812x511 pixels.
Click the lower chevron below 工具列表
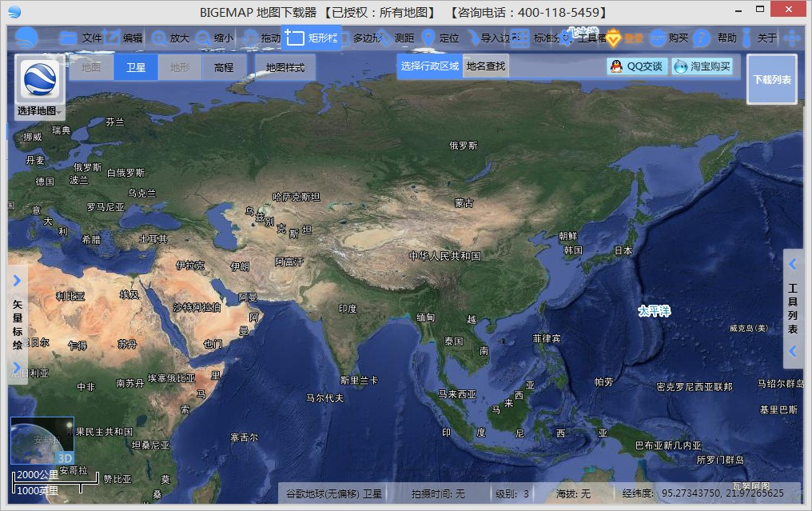792,351
